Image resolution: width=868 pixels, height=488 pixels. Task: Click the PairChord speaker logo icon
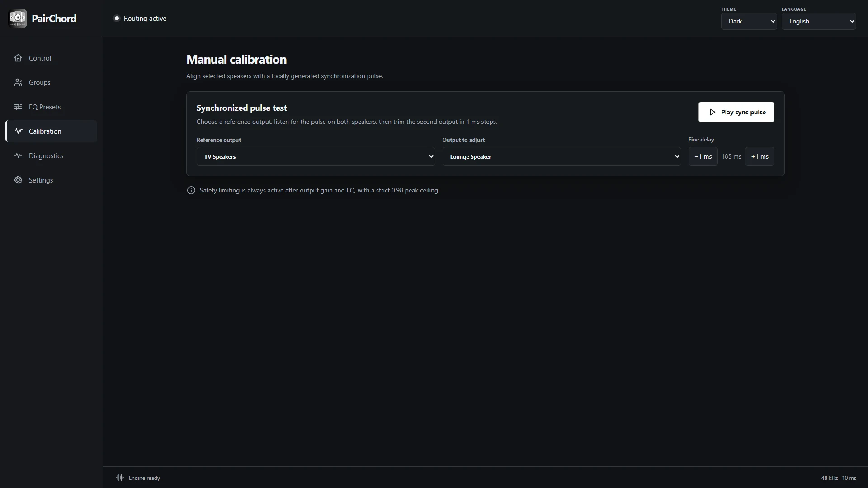pos(18,19)
